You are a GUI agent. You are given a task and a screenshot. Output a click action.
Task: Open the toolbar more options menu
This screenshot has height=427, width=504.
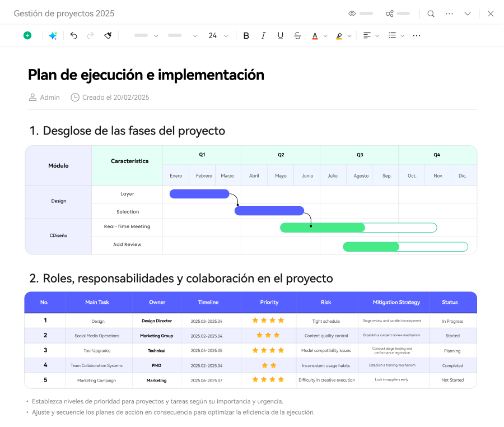(x=417, y=35)
